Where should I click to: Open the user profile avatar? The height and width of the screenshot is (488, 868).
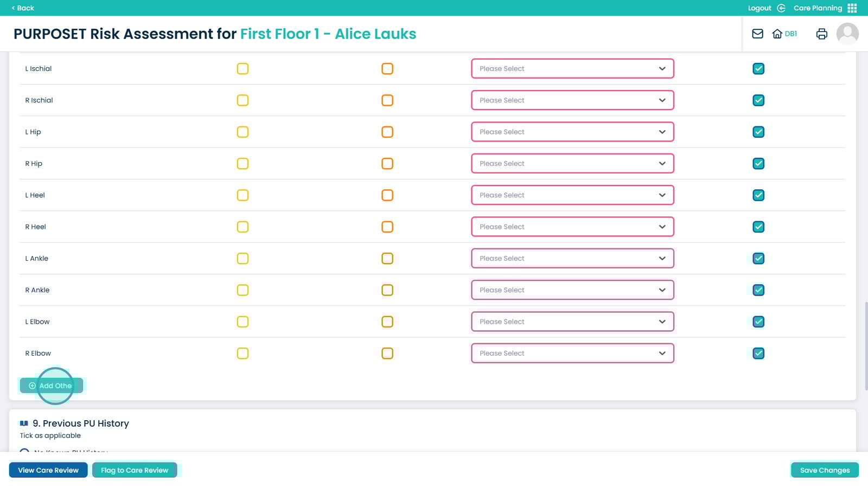pos(847,34)
